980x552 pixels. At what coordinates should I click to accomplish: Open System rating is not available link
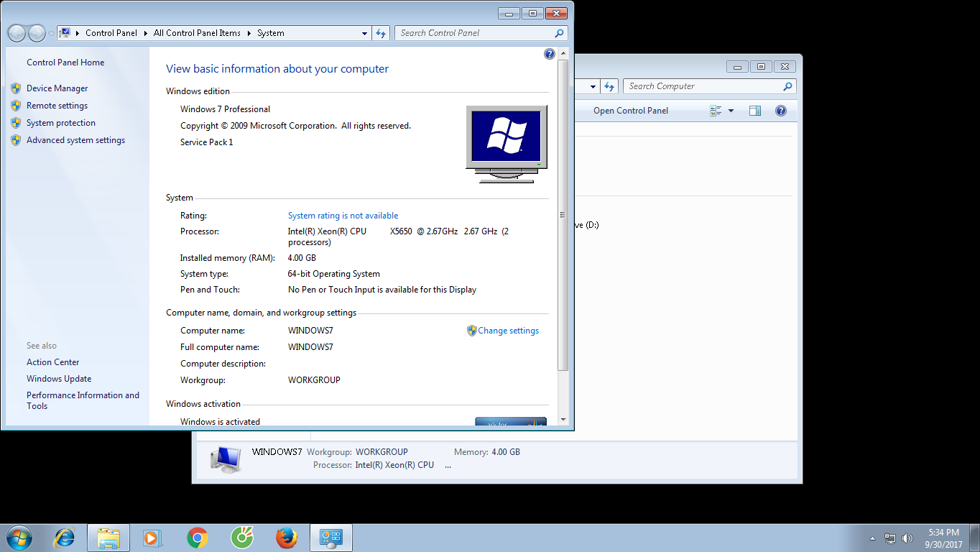point(343,216)
